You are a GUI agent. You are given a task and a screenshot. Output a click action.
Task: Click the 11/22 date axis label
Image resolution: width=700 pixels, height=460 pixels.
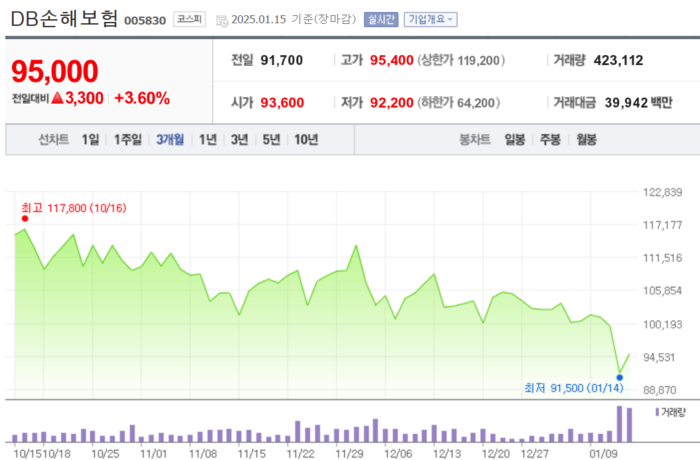coord(300,454)
